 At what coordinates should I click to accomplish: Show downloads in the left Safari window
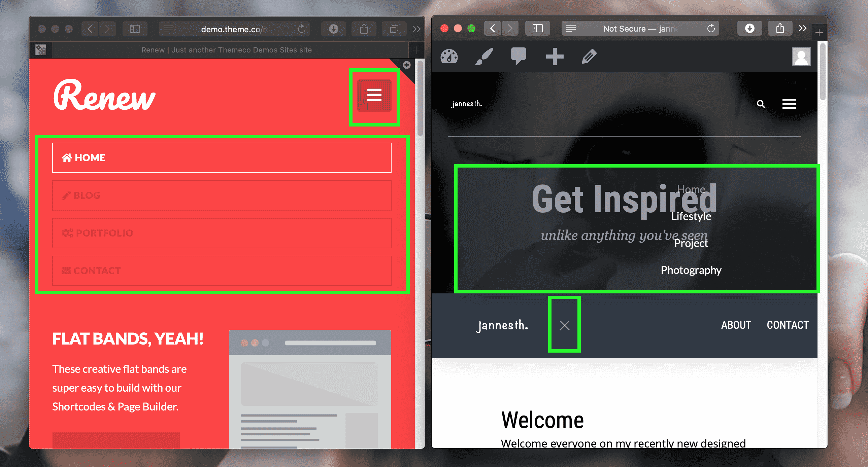click(334, 29)
